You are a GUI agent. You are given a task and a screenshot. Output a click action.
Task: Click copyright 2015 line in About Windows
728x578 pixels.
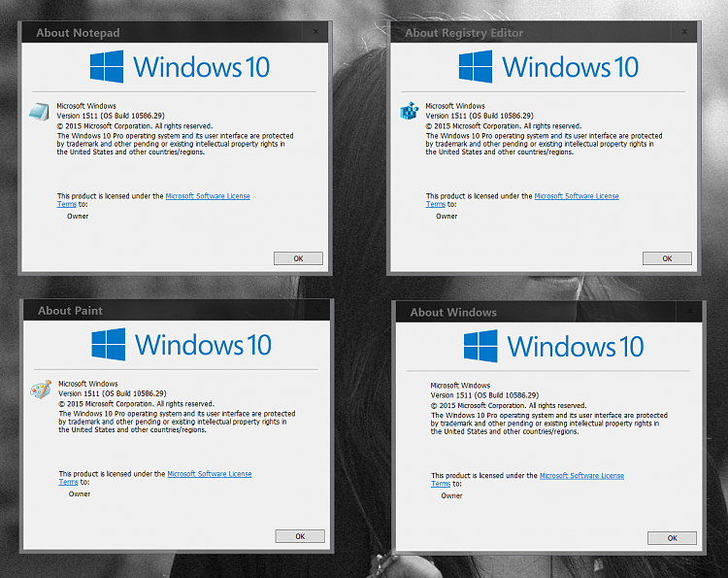tap(509, 406)
